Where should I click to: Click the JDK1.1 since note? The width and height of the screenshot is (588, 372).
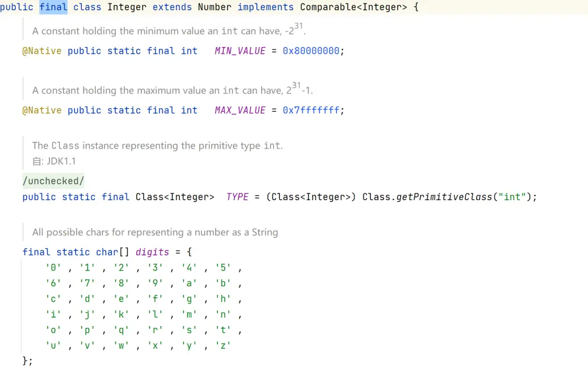pos(61,161)
